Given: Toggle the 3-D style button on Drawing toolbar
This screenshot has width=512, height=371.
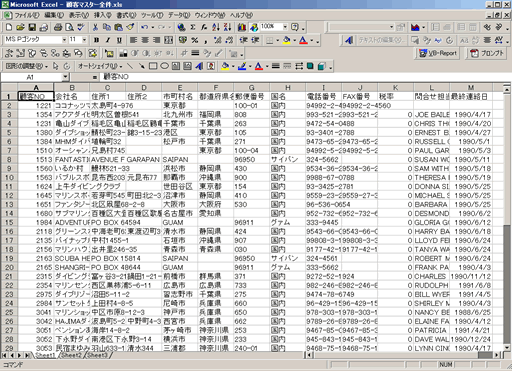Looking at the screenshot, I should pyautogui.click(x=322, y=66).
